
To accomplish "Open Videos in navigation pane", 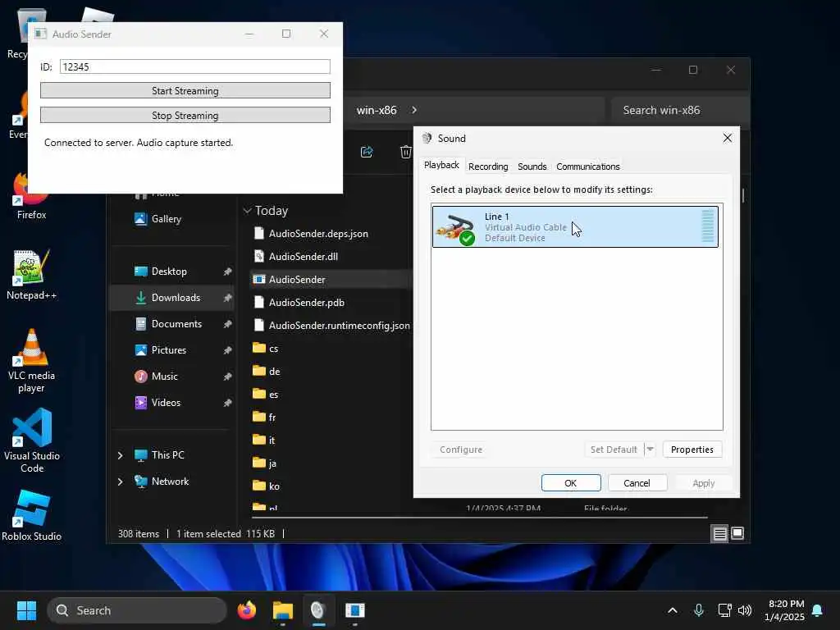I will tap(166, 403).
